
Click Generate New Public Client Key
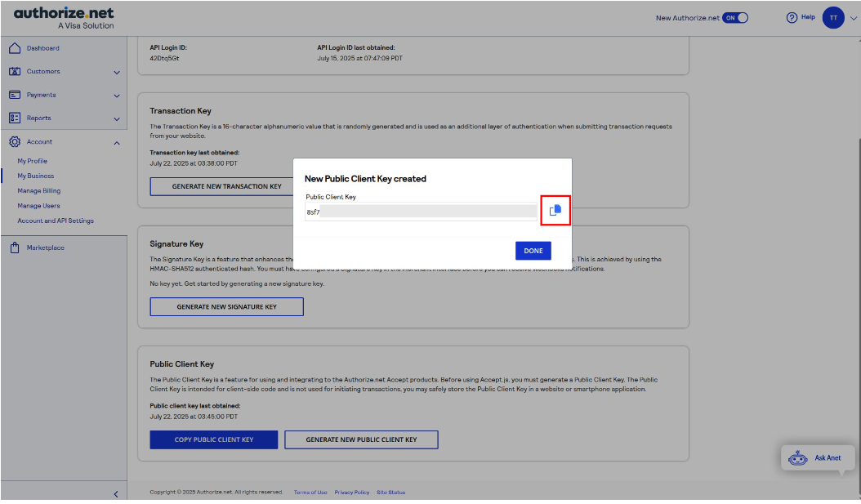pos(361,439)
